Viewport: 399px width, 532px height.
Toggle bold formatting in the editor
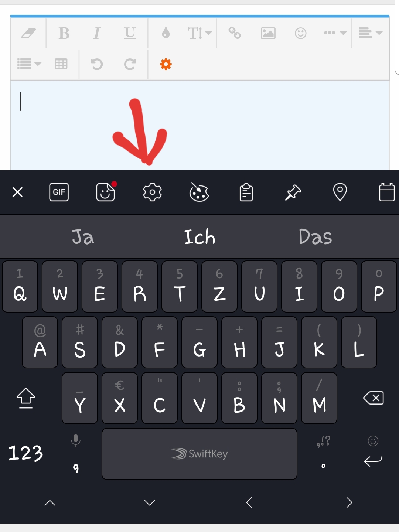click(x=64, y=33)
